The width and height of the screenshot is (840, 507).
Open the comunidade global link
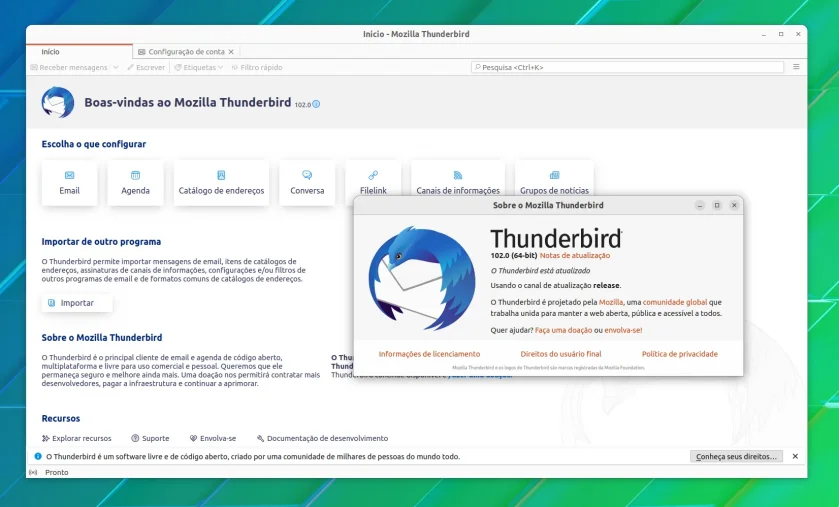[675, 302]
